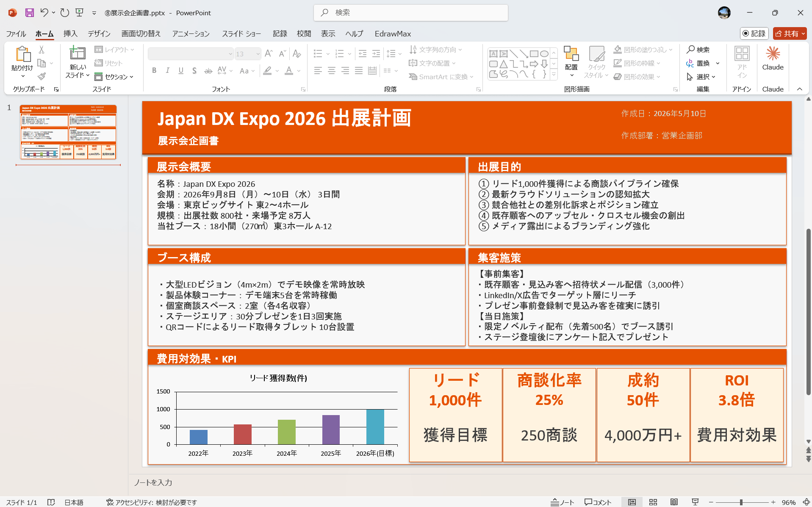Open the Add-ins (アドイン) icon
Screen dimensions: 812x507
[x=742, y=54]
